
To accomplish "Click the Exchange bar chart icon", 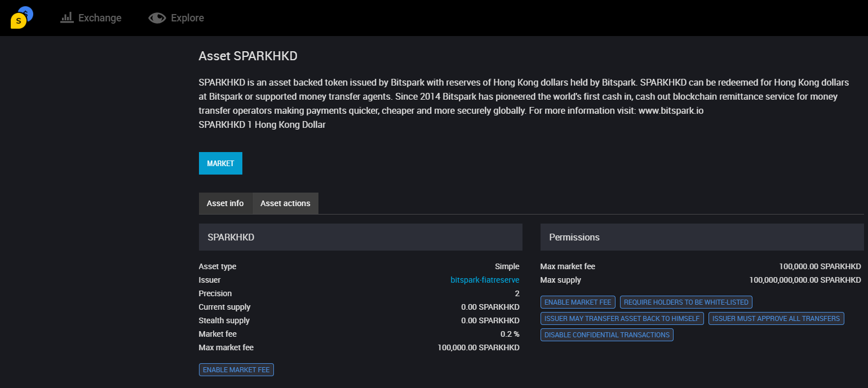I will point(67,17).
